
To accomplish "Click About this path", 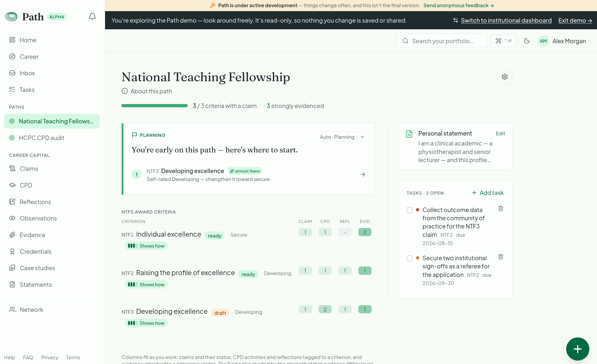I will pyautogui.click(x=151, y=91).
